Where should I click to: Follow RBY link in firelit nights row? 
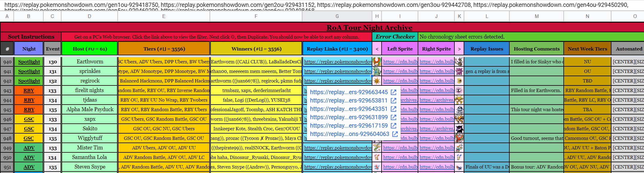(29, 90)
